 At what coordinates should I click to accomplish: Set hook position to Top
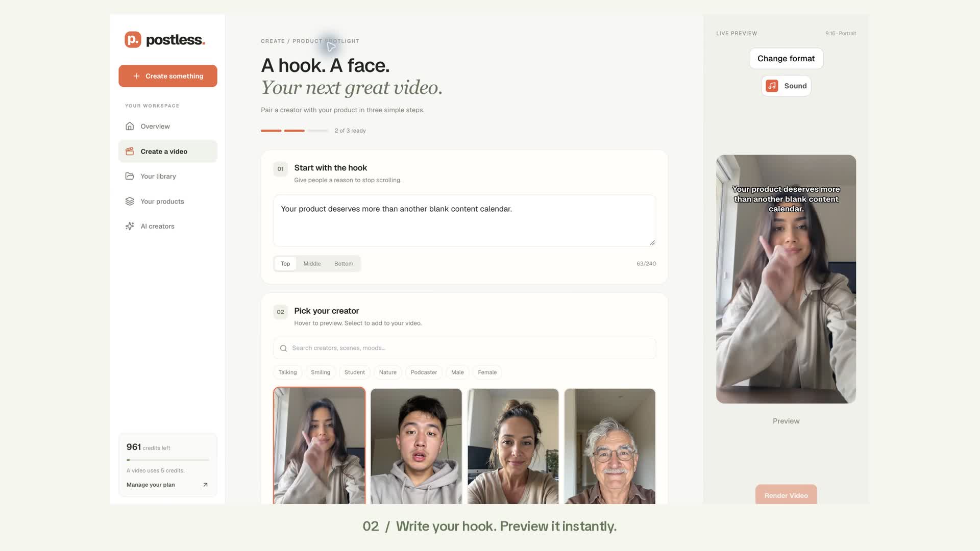285,264
